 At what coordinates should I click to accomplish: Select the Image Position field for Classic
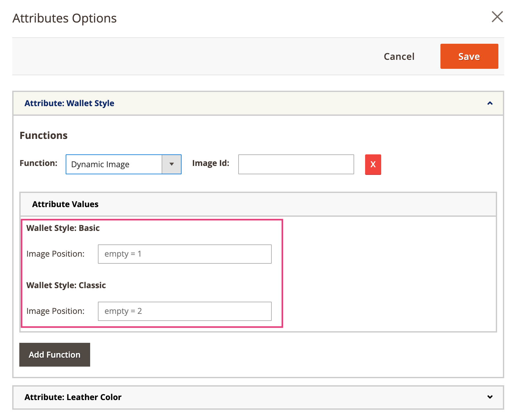[x=184, y=311]
